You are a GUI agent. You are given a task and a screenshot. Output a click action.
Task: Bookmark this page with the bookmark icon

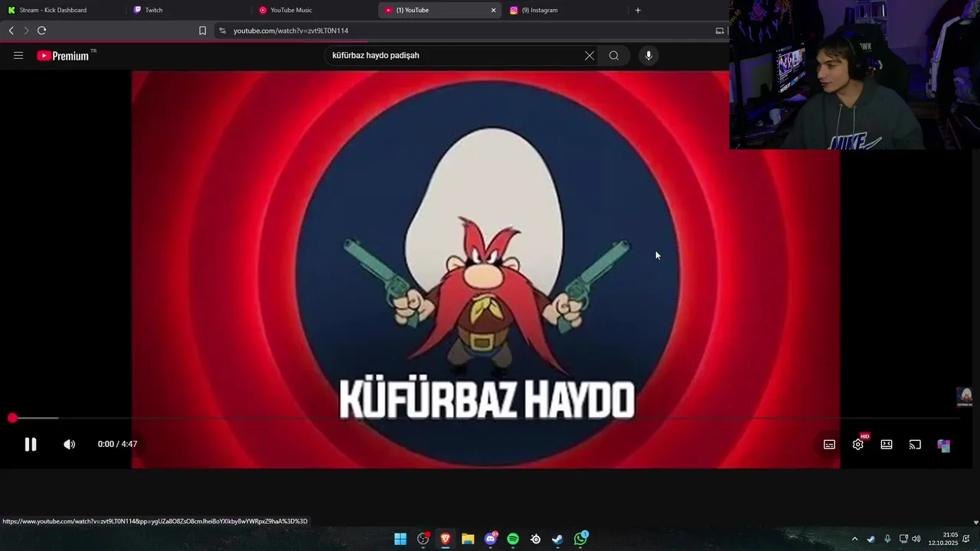tap(202, 31)
